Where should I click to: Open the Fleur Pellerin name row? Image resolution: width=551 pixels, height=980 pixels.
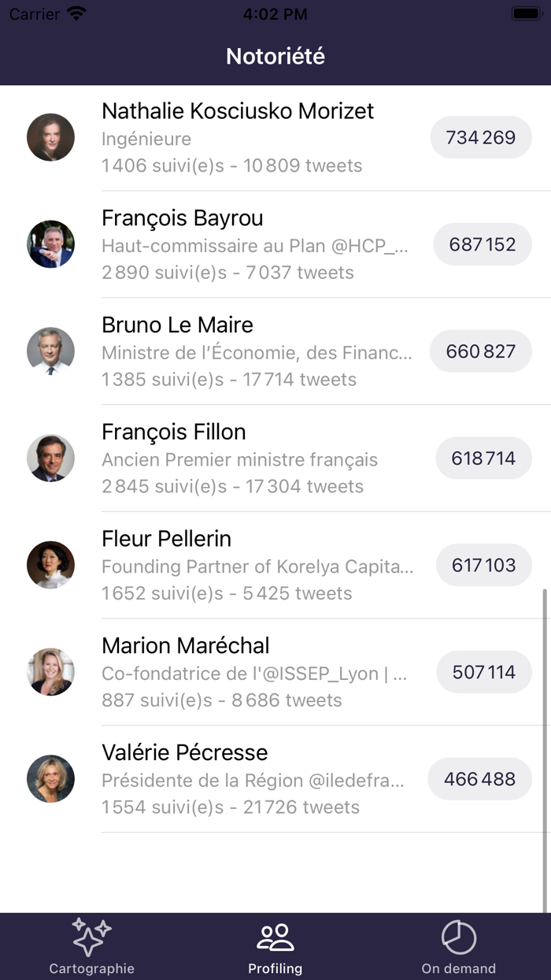167,539
